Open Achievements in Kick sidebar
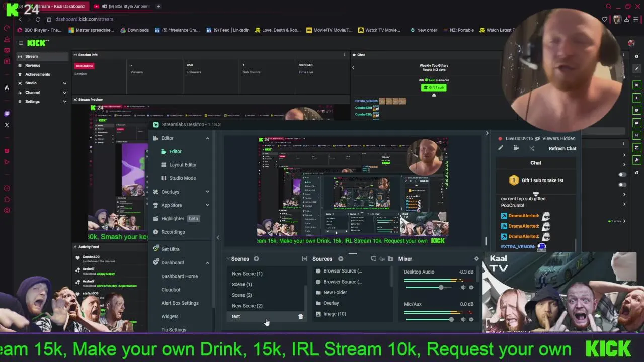 click(37, 74)
